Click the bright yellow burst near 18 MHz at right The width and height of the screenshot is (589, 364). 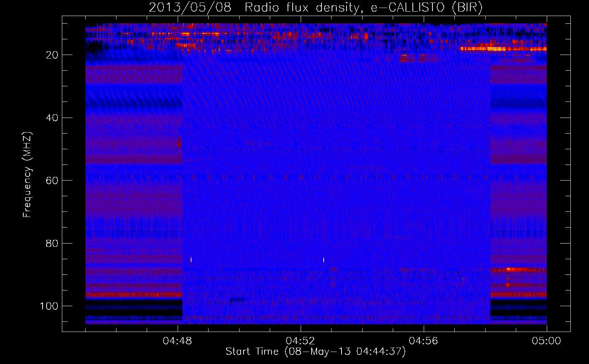click(503, 48)
